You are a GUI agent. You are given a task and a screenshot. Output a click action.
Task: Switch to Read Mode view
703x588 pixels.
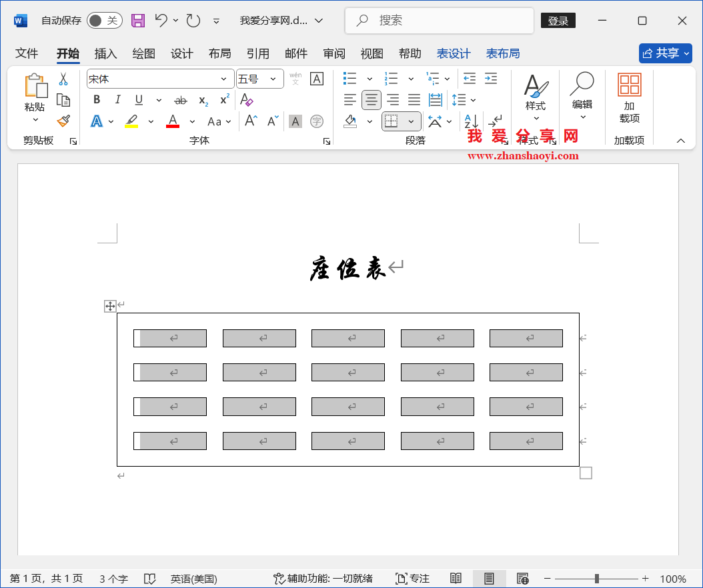pos(456,579)
